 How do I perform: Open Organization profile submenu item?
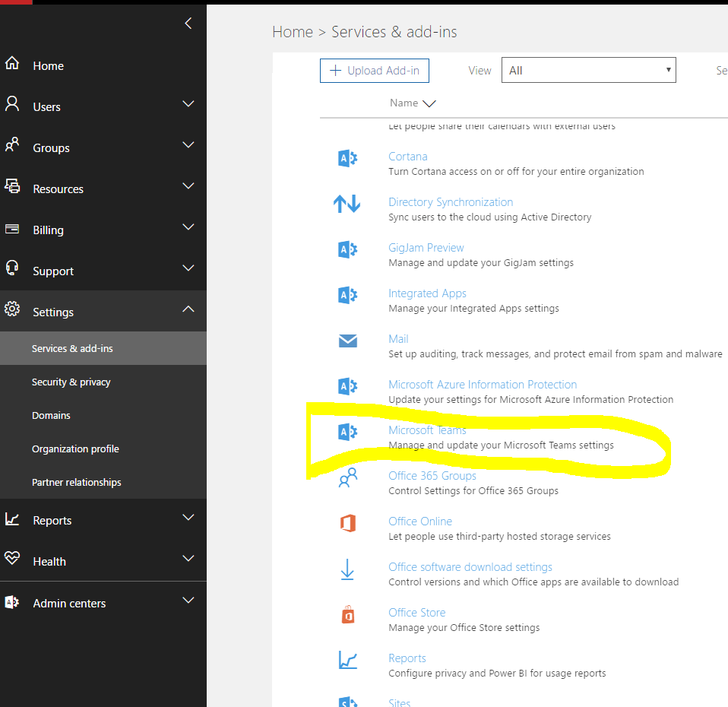coord(103,449)
